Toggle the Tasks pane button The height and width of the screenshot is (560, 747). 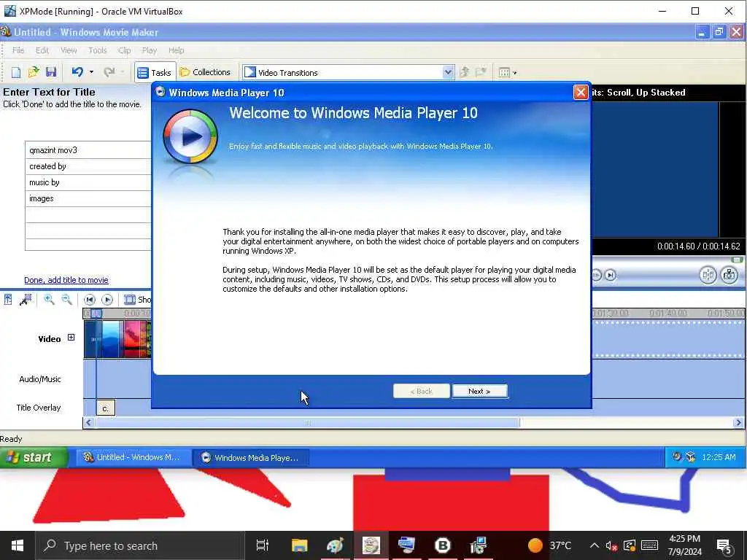tap(155, 72)
